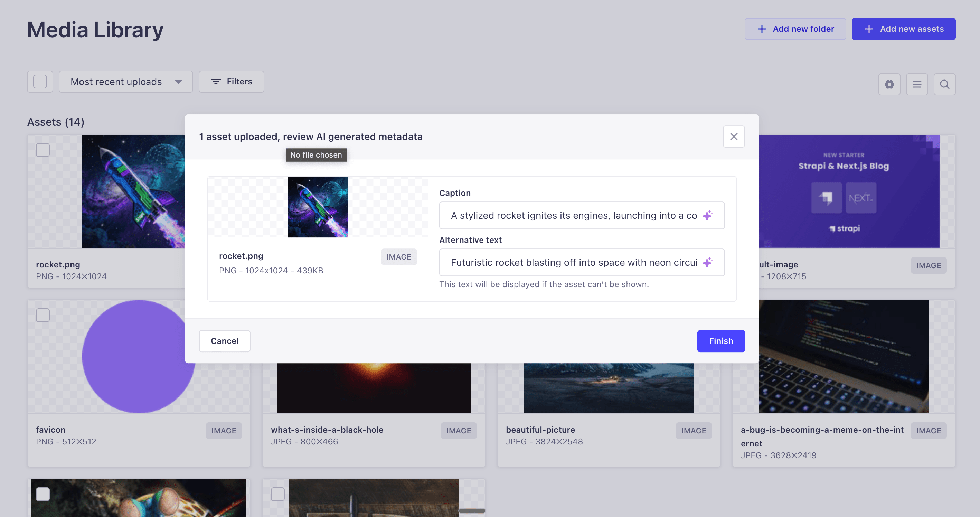
Task: Open media library settings gear
Action: coord(889,84)
